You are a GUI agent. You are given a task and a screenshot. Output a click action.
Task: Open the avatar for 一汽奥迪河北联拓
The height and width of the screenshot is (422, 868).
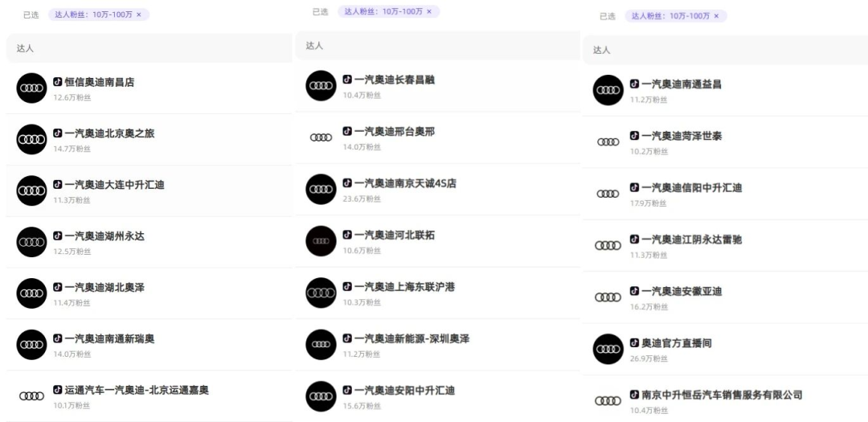pyautogui.click(x=321, y=241)
